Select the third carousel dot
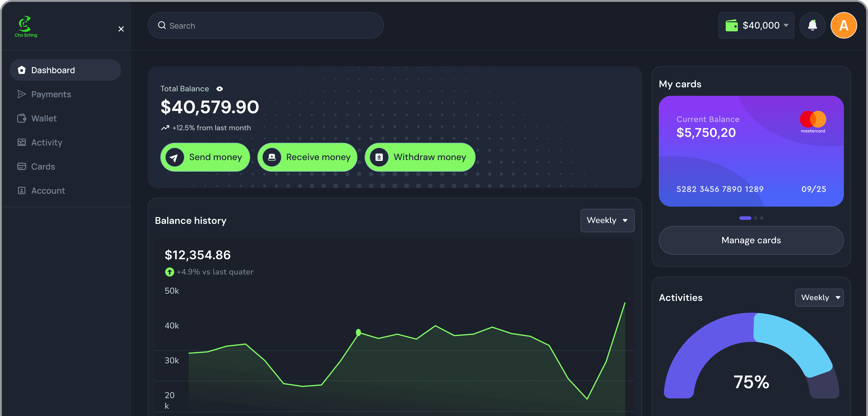The image size is (868, 416). 762,218
